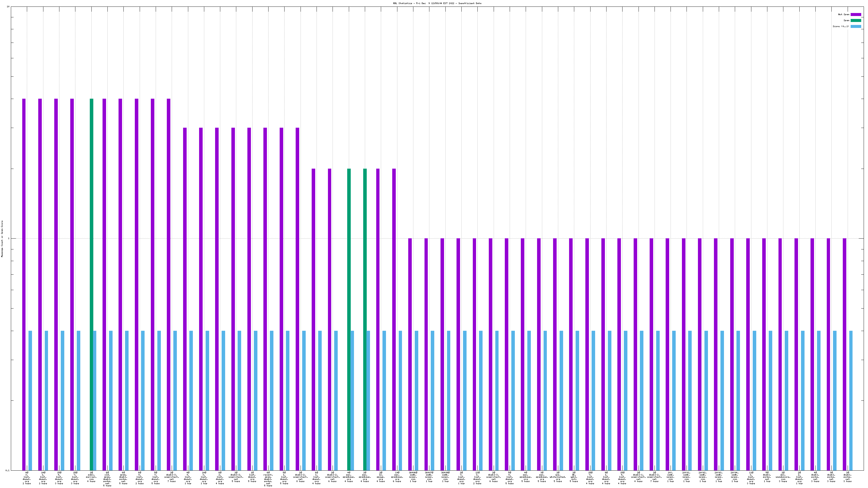Click the 'Message Count or Spam Score' axis label
Image resolution: width=868 pixels, height=488 pixels.
click(2, 239)
